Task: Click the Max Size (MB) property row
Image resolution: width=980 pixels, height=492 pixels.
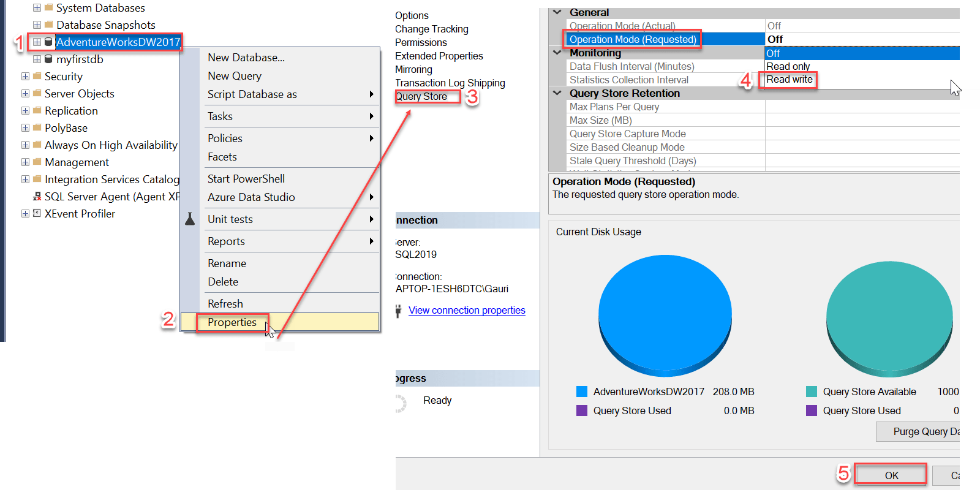Action: [763, 120]
